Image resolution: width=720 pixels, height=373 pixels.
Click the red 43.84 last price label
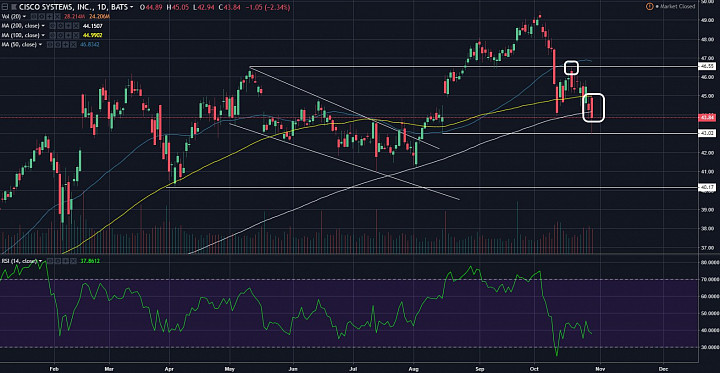pyautogui.click(x=707, y=118)
